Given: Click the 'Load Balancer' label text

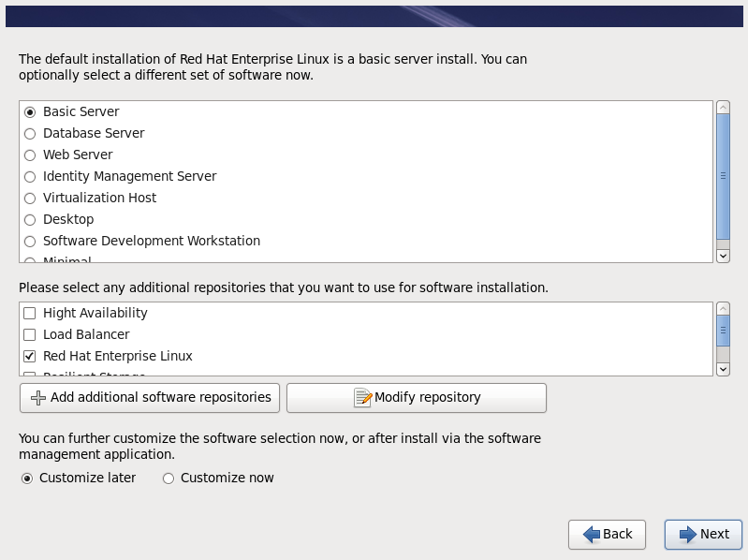Looking at the screenshot, I should point(86,334).
